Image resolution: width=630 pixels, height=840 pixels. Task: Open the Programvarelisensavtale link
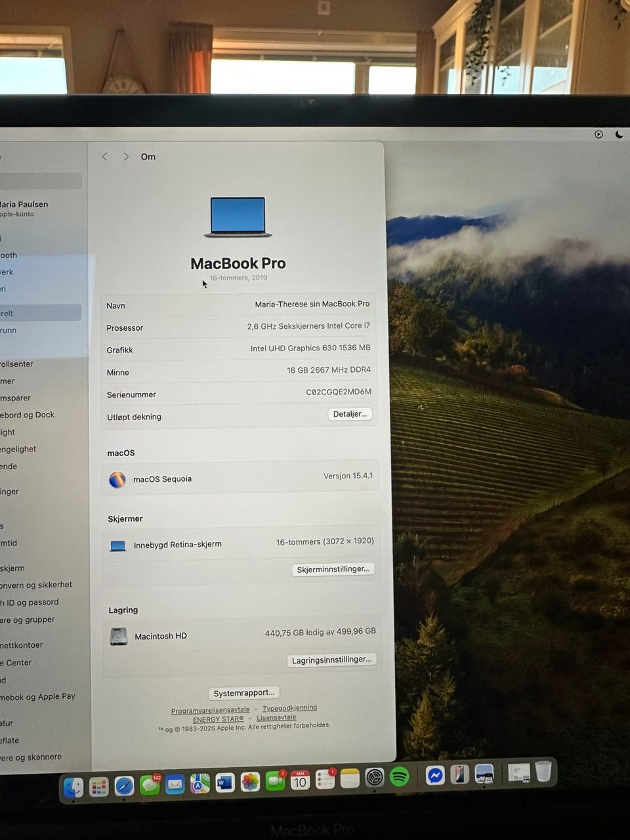(210, 711)
